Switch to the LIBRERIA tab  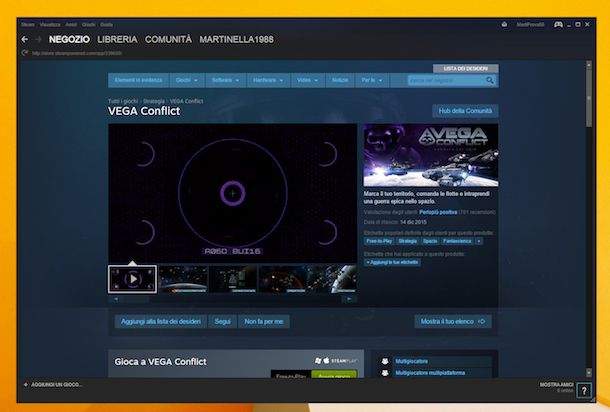[x=117, y=39]
